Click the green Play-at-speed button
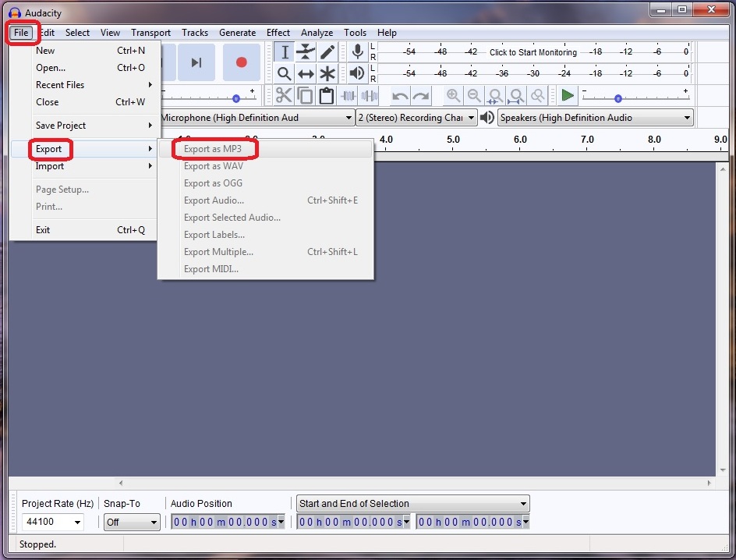This screenshot has height=560, width=736. (568, 96)
